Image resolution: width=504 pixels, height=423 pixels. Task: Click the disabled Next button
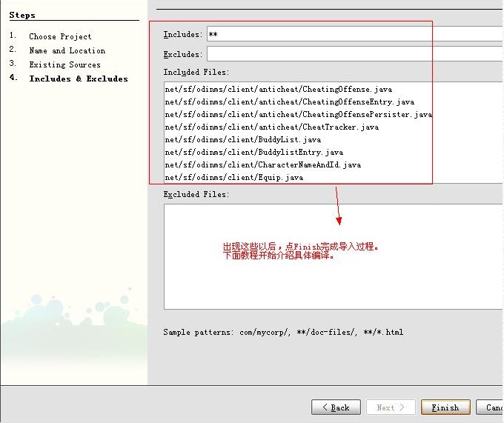tap(391, 407)
